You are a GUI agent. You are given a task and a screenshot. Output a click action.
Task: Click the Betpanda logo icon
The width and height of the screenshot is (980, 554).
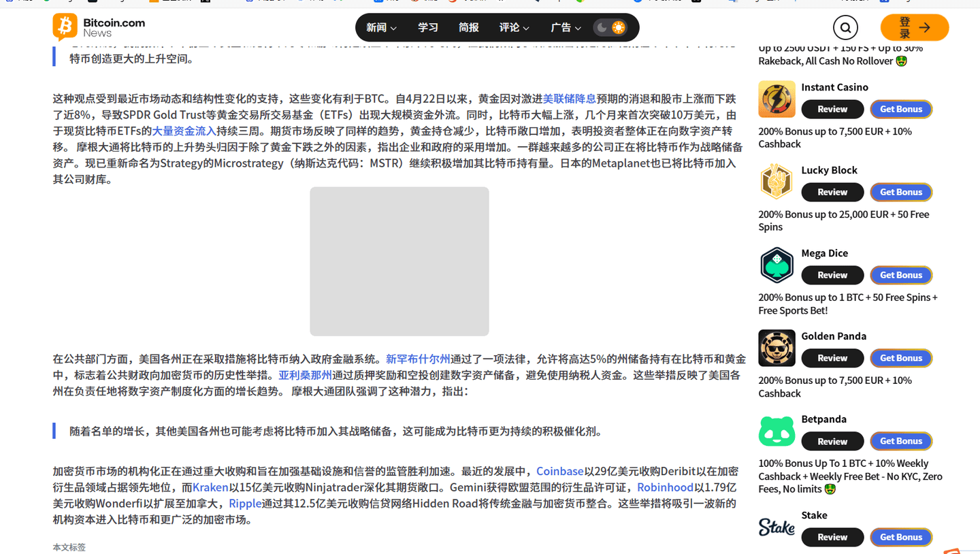click(777, 431)
